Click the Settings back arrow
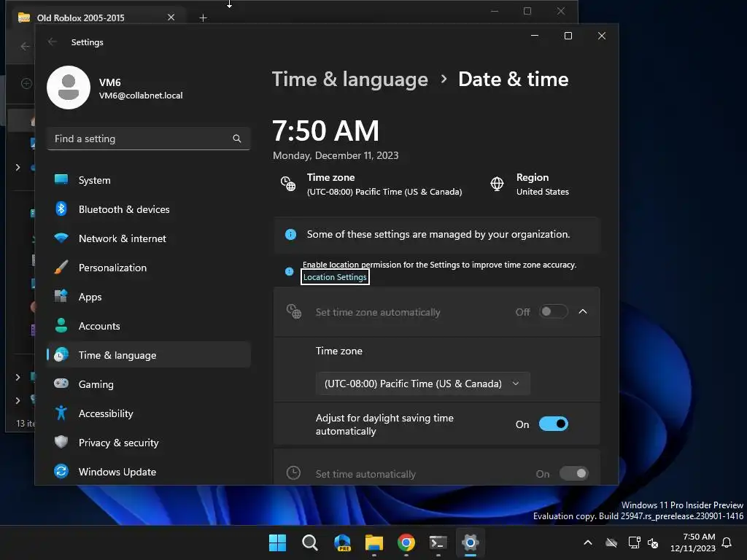This screenshot has width=747, height=560. coord(53,42)
